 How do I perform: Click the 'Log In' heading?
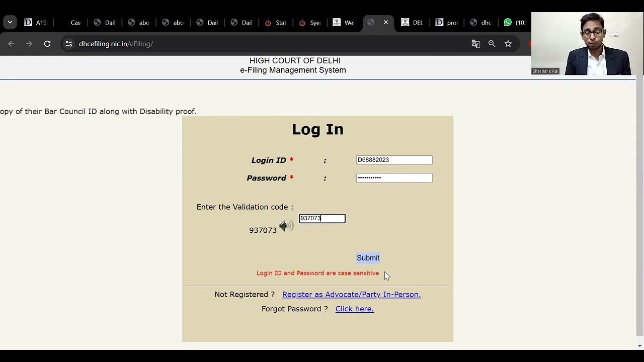[317, 129]
